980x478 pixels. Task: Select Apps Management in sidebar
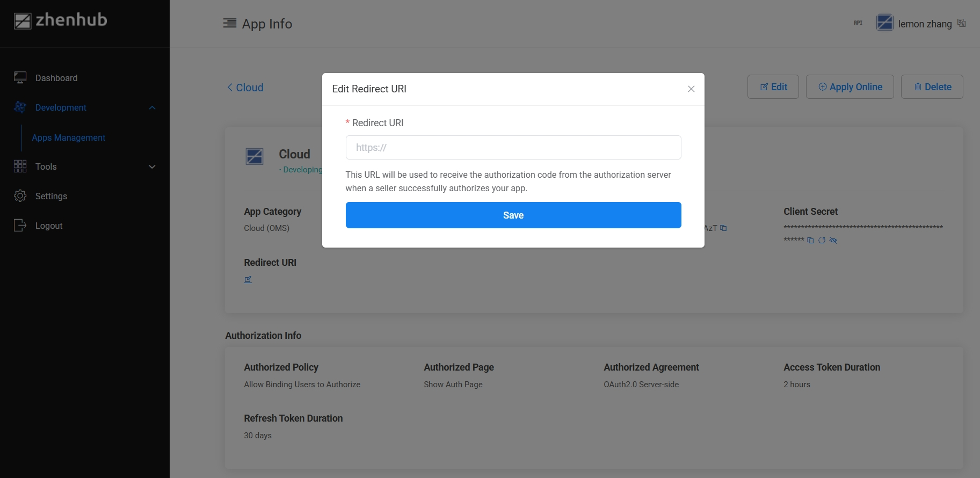[x=68, y=138]
